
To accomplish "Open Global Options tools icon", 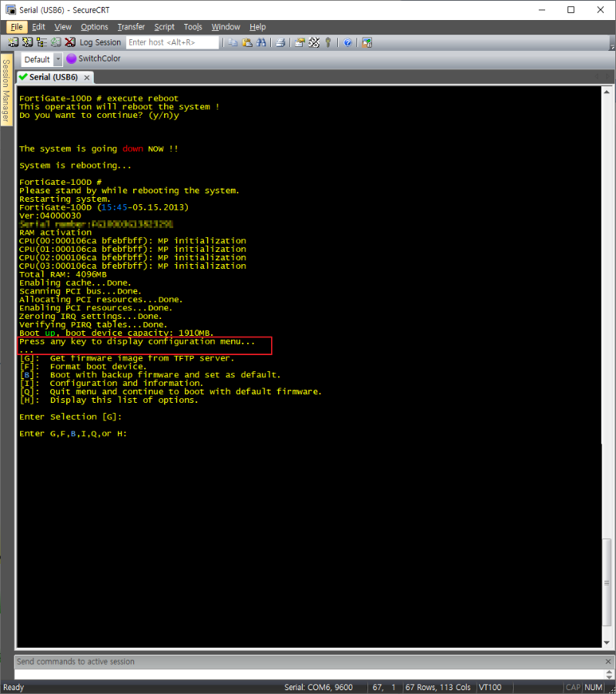I will (x=313, y=42).
